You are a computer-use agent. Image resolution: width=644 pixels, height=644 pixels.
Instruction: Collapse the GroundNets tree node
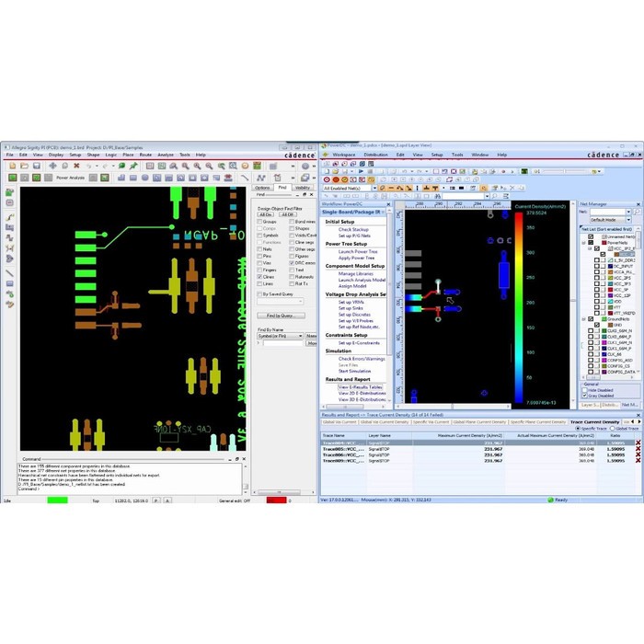pyautogui.click(x=584, y=318)
